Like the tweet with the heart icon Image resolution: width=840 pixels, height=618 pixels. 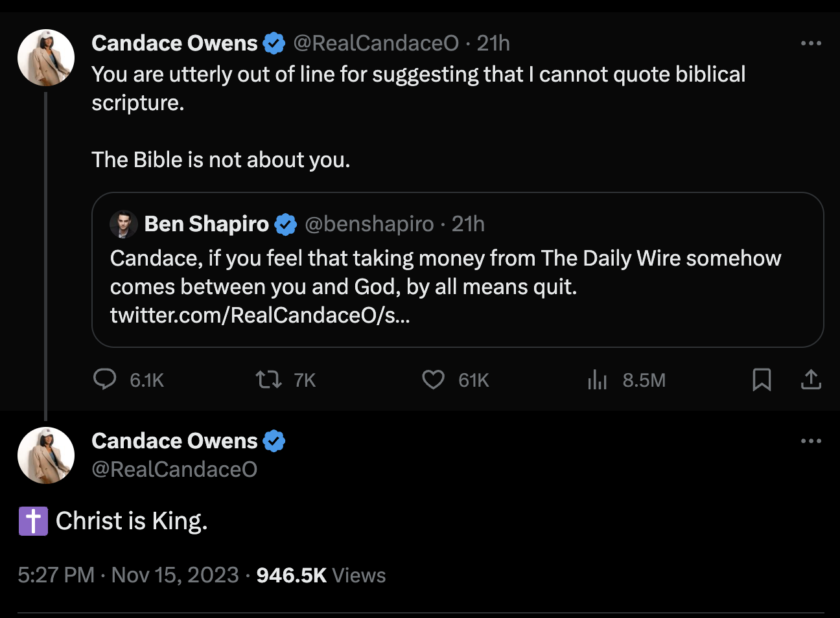[x=433, y=379]
